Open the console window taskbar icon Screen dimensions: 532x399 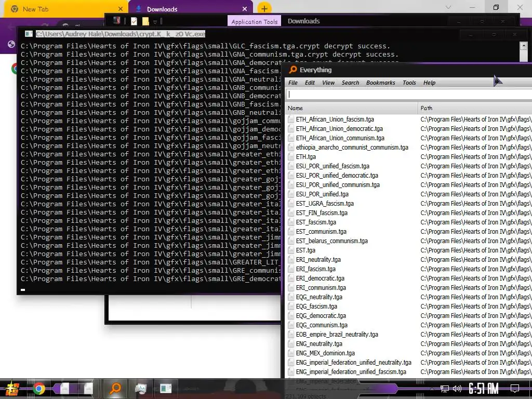(166, 388)
